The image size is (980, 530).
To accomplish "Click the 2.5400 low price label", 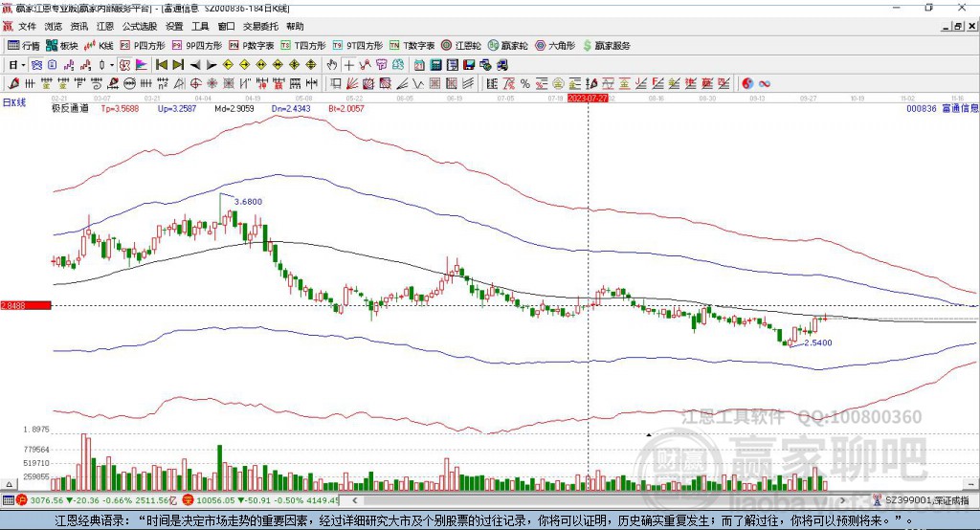I will (818, 342).
